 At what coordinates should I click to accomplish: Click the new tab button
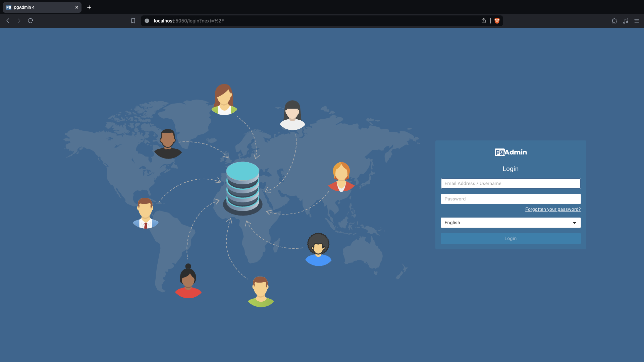tap(89, 7)
